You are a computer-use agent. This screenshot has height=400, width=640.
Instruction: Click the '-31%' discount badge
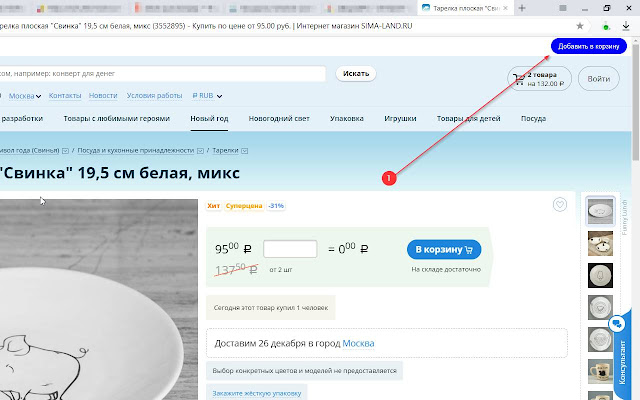click(276, 206)
